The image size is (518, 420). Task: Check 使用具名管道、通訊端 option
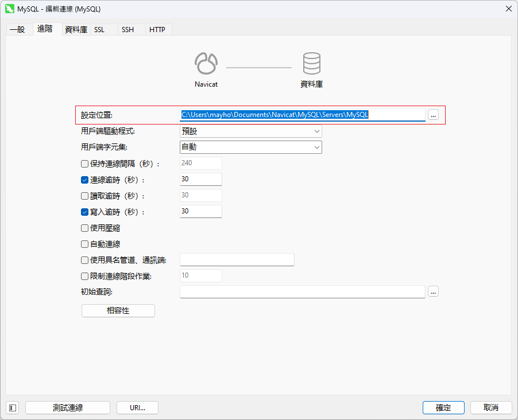tap(84, 260)
